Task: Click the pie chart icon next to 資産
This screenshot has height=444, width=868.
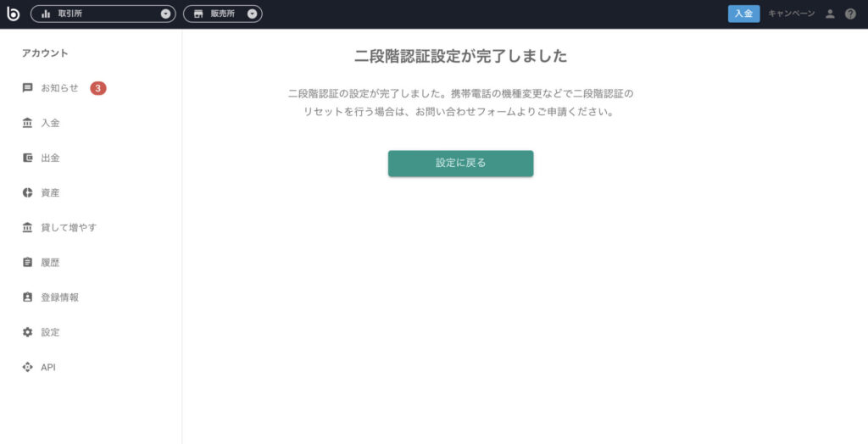Action: 27,192
